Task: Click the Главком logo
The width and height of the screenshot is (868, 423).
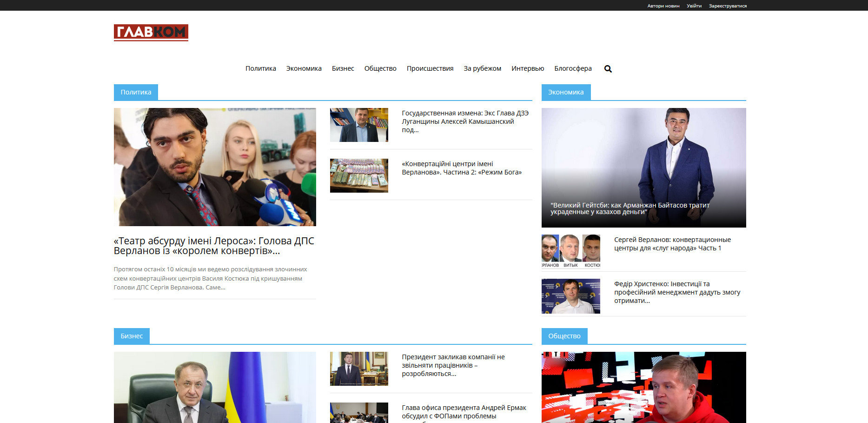Action: (151, 33)
